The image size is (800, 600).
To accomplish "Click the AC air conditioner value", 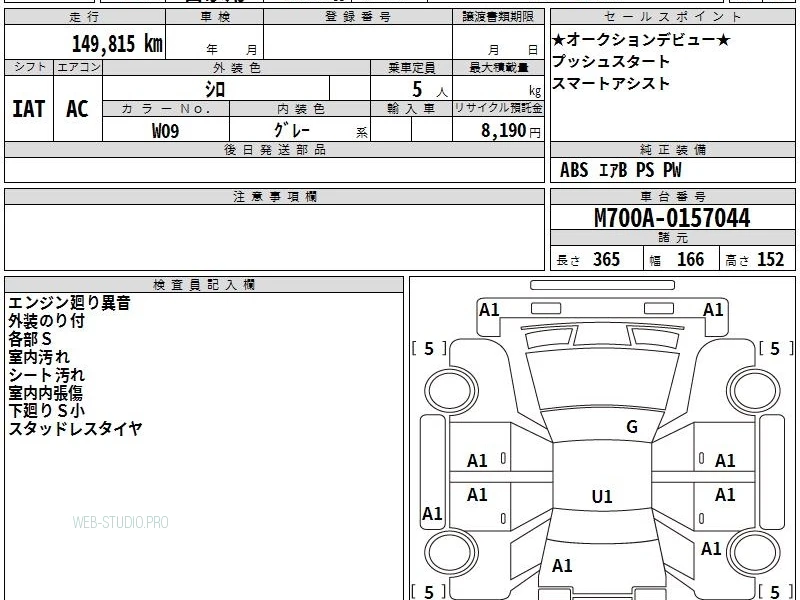I will tap(78, 109).
